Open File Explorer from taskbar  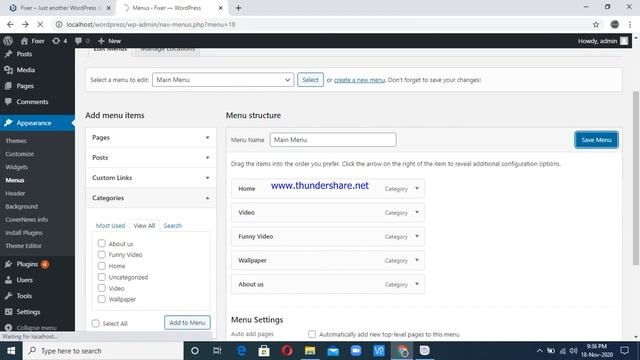[x=310, y=351]
